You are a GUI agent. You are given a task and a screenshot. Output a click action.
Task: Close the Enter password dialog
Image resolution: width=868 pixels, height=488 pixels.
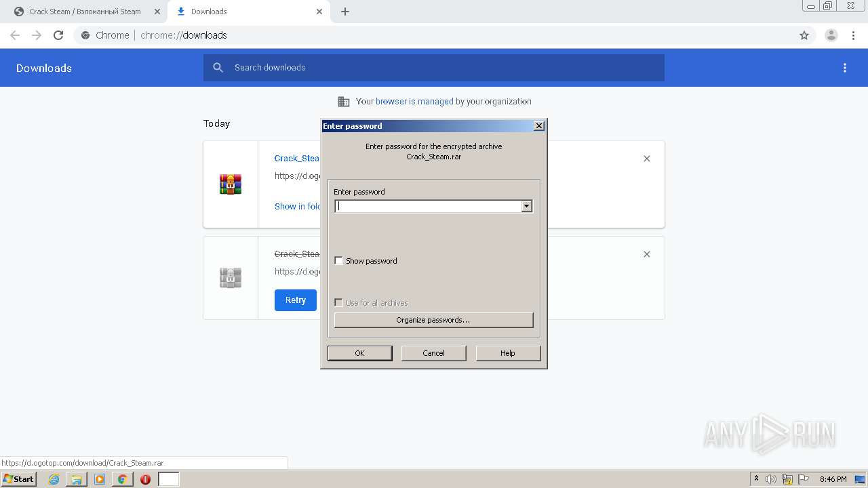pyautogui.click(x=539, y=126)
